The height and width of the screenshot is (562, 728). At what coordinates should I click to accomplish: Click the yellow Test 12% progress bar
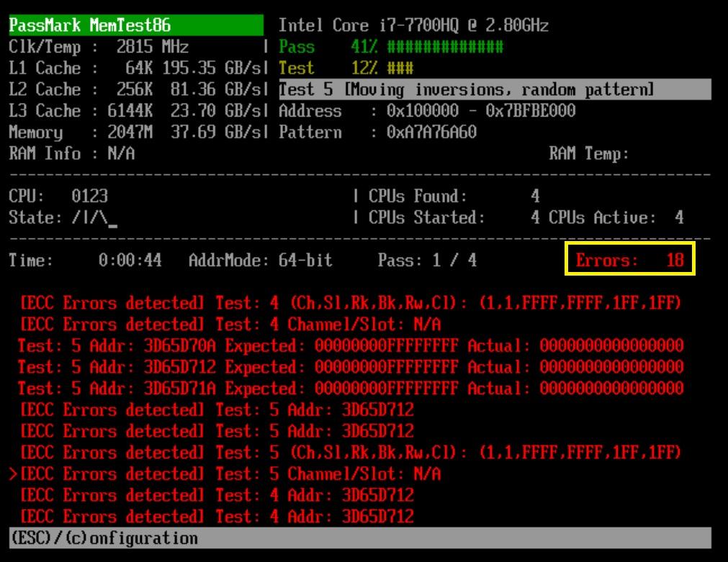click(346, 68)
